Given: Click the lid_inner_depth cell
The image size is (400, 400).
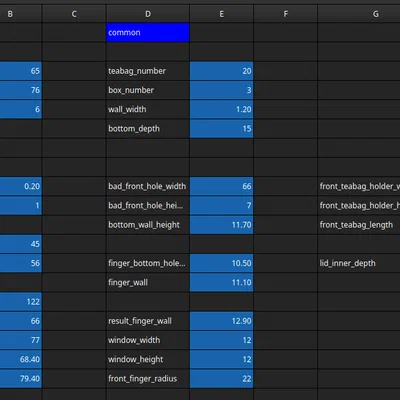Looking at the screenshot, I should (x=359, y=263).
